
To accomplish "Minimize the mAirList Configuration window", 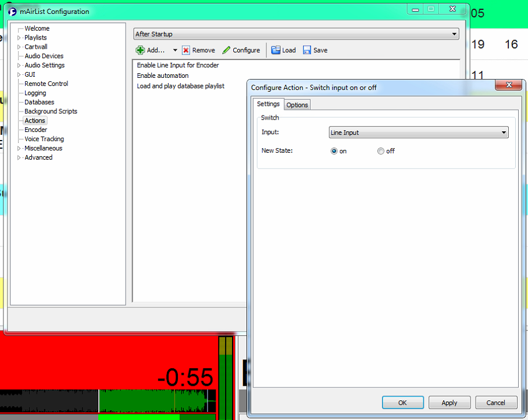I will tap(415, 9).
